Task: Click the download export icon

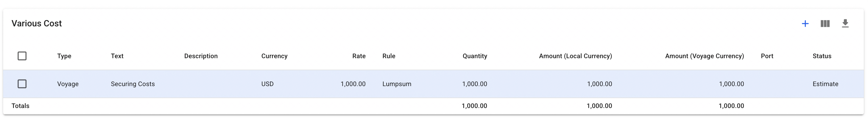Action: (845, 23)
